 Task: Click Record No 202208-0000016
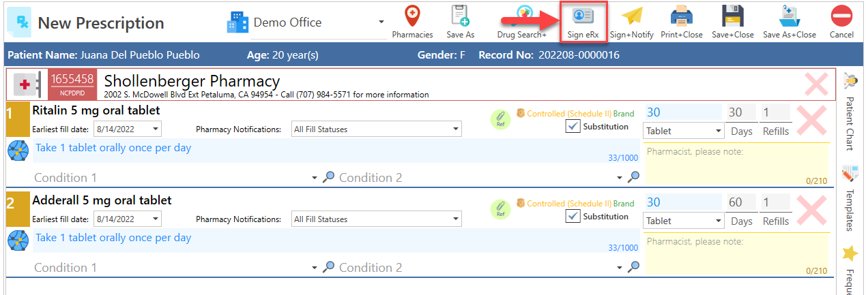(549, 55)
